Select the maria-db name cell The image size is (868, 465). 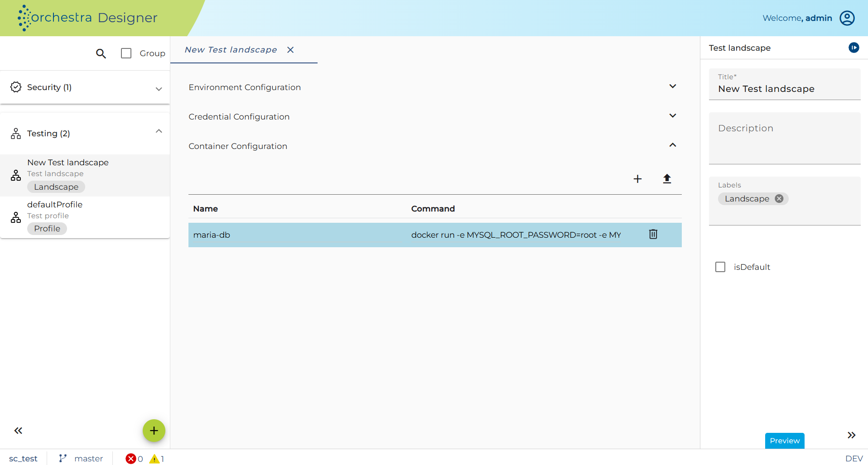pos(297,235)
